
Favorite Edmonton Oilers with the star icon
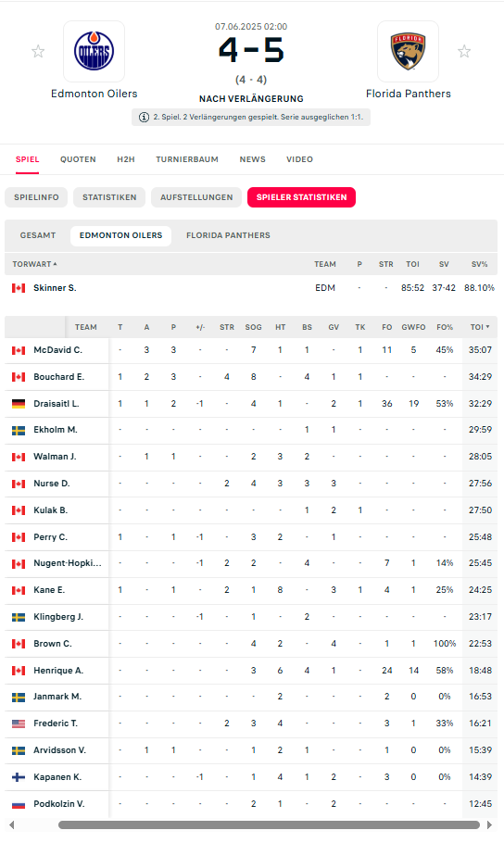coord(38,52)
